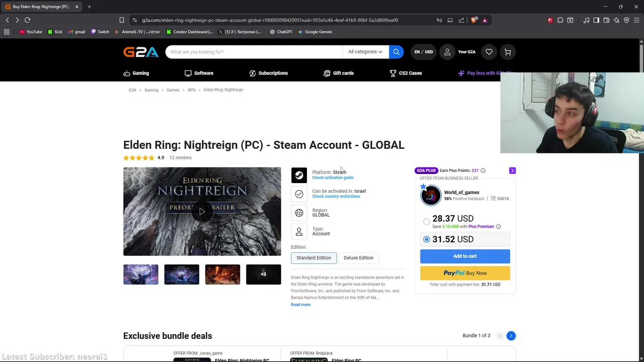
Task: Click the share page icon in address bar
Action: (461, 20)
